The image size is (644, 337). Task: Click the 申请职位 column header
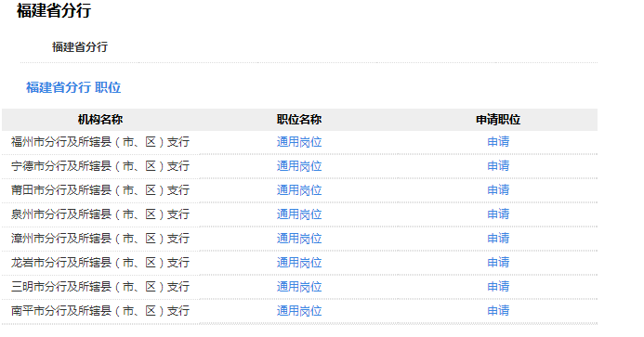pyautogui.click(x=498, y=120)
